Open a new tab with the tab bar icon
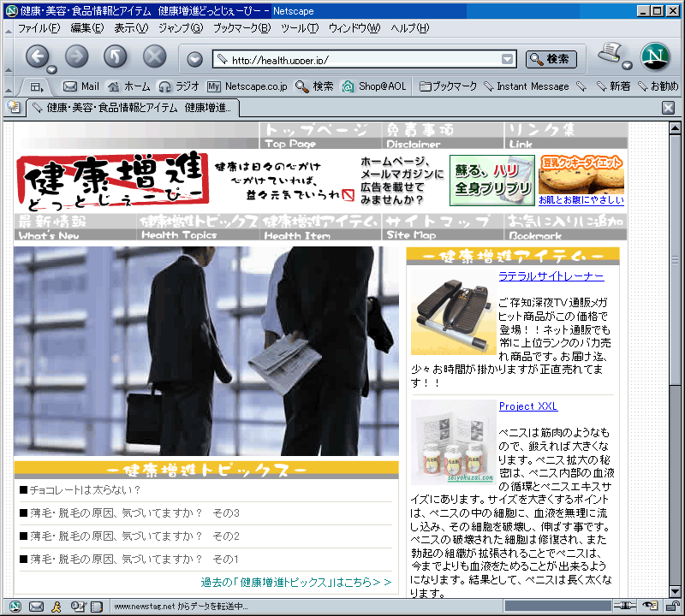 point(14,107)
